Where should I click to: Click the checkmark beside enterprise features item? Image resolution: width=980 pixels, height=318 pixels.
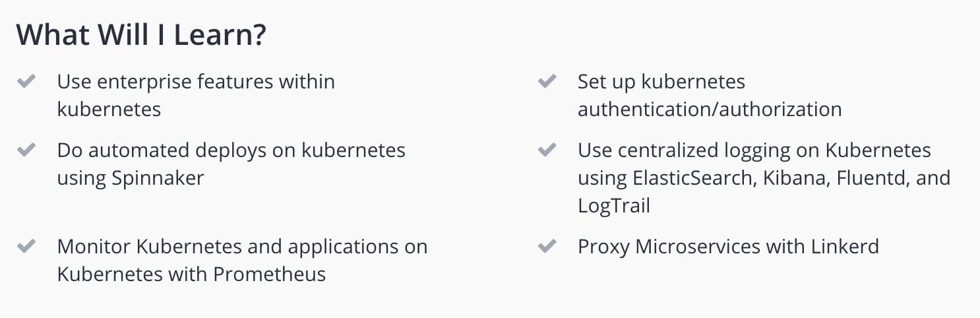click(26, 82)
